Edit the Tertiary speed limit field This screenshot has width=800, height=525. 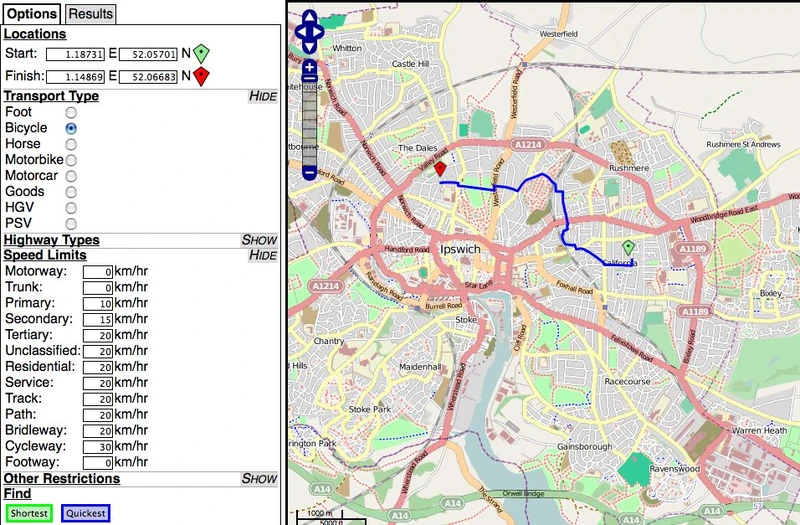pos(98,335)
